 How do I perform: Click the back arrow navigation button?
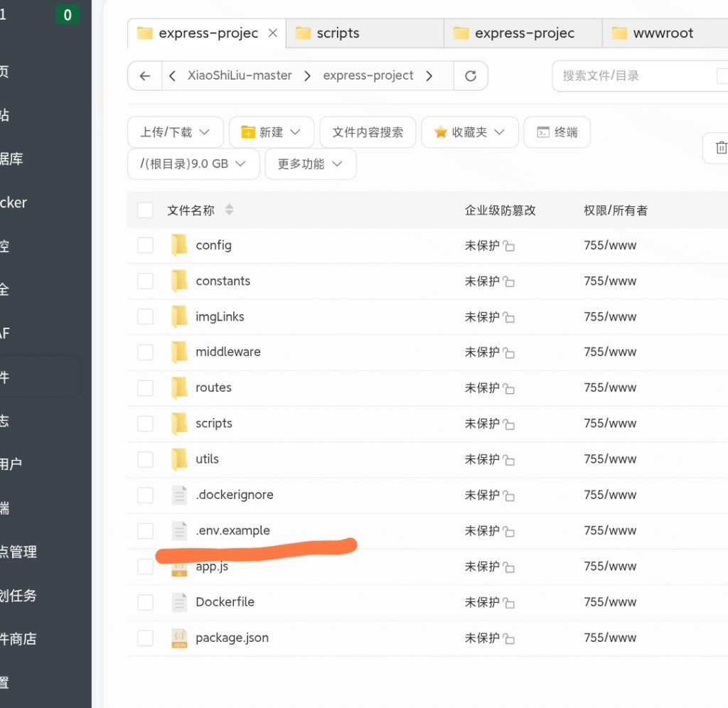point(145,76)
